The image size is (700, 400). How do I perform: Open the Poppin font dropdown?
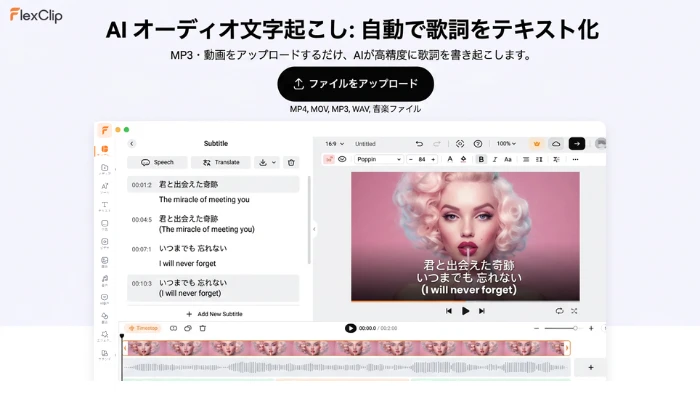coord(379,159)
